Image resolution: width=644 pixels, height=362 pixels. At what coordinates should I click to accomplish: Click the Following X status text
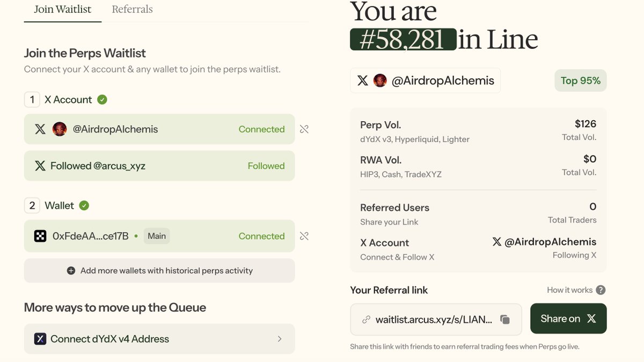(x=575, y=255)
